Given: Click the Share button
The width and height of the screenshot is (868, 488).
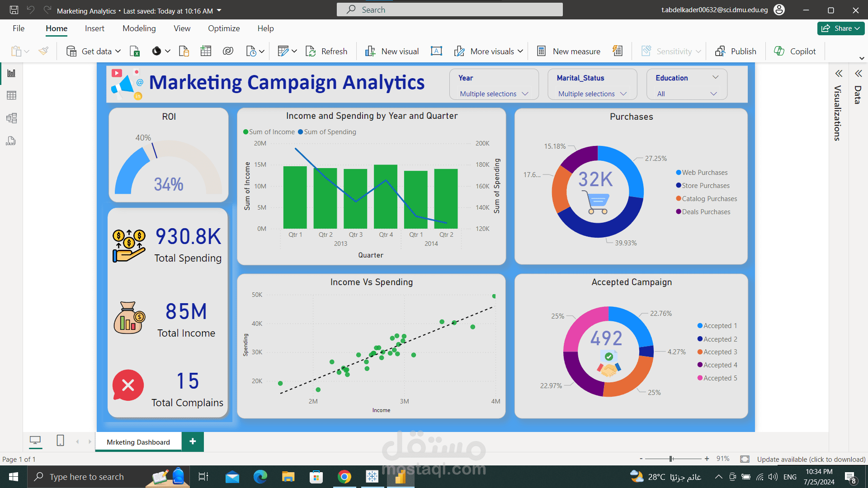Looking at the screenshot, I should 840,28.
